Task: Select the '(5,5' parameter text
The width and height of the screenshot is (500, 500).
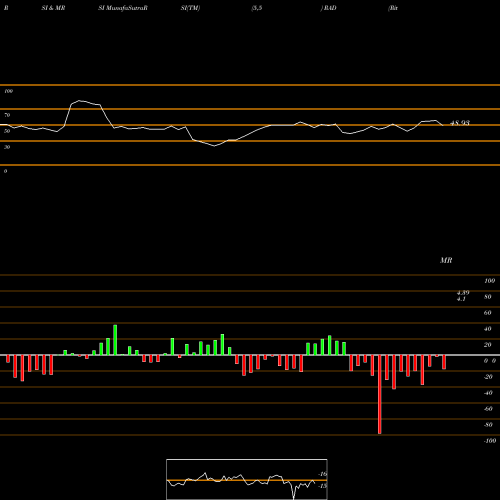Action: coord(257,8)
